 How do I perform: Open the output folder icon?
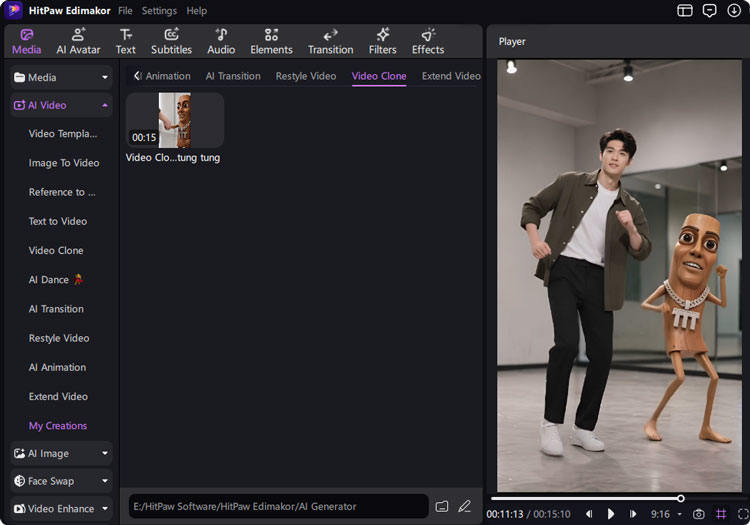[442, 506]
